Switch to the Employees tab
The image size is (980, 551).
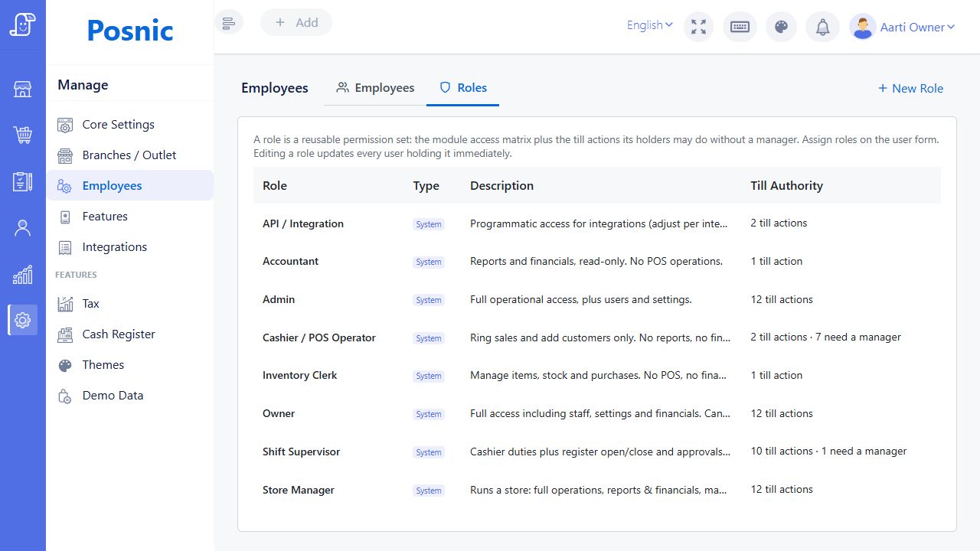click(375, 88)
